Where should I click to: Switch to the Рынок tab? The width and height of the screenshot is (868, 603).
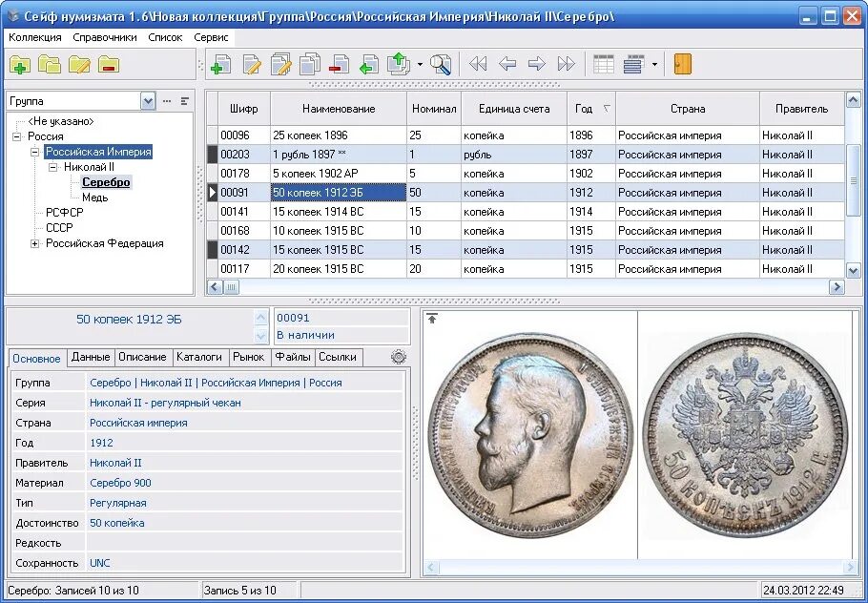(249, 357)
